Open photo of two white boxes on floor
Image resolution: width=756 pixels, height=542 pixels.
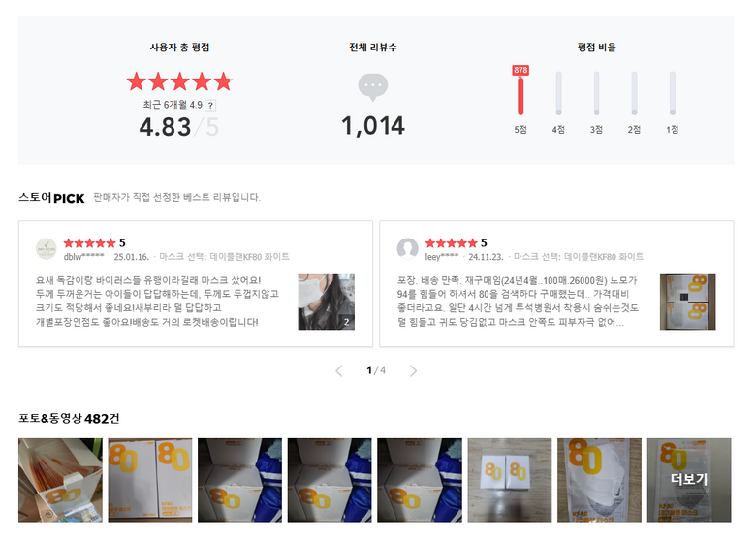point(510,480)
